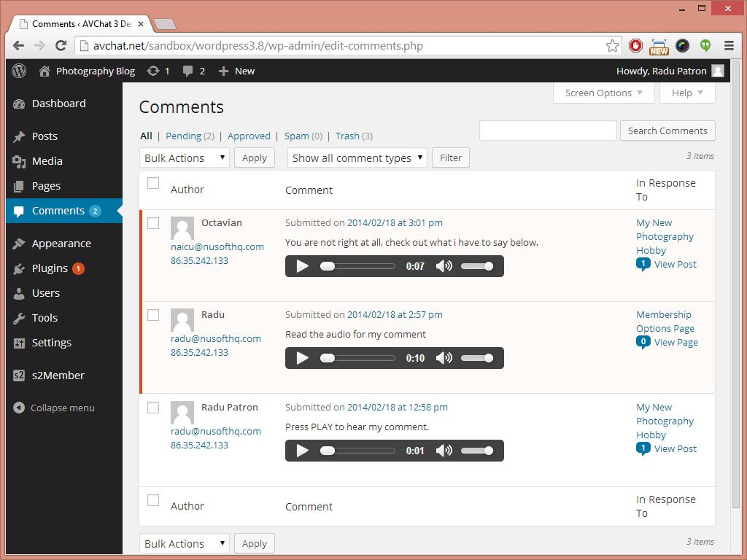Check the checkbox for Octavian's comment
The image size is (747, 560).
(x=153, y=223)
